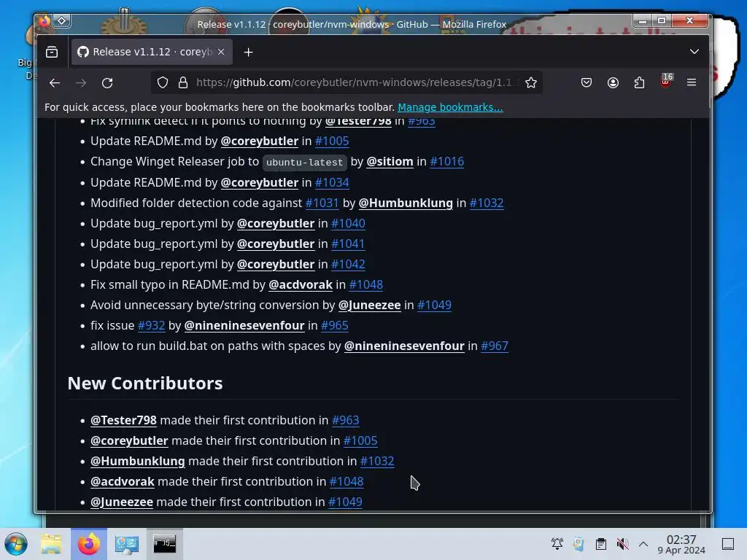Image resolution: width=747 pixels, height=560 pixels.
Task: Open @Tester798 under New Contributors
Action: (x=123, y=421)
